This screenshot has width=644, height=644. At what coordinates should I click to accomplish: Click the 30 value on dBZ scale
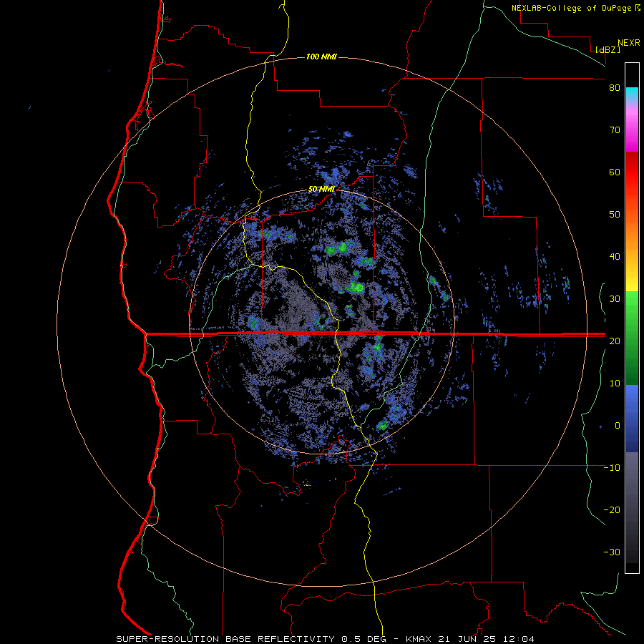615,299
